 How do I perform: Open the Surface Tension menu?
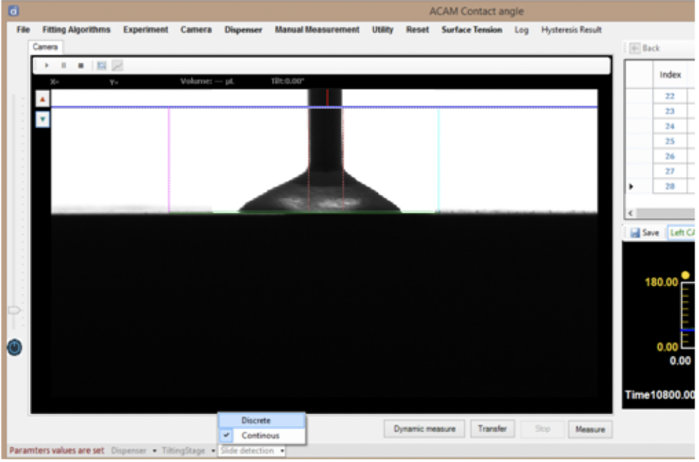coord(471,30)
